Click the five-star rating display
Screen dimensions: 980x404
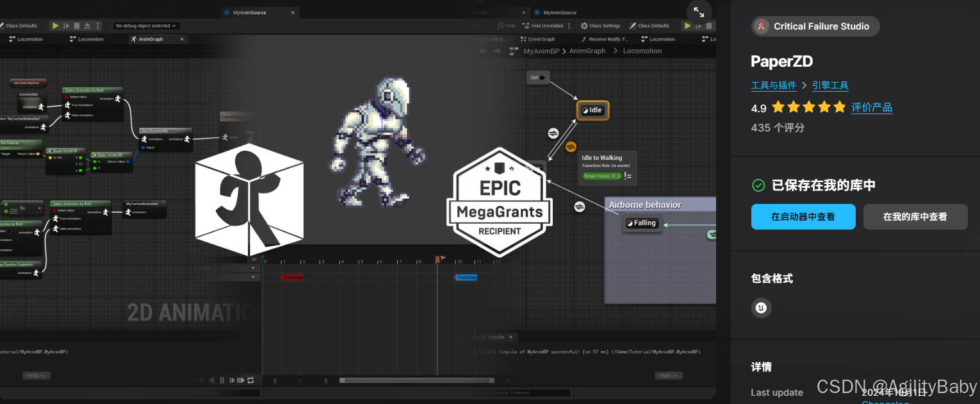(x=808, y=107)
